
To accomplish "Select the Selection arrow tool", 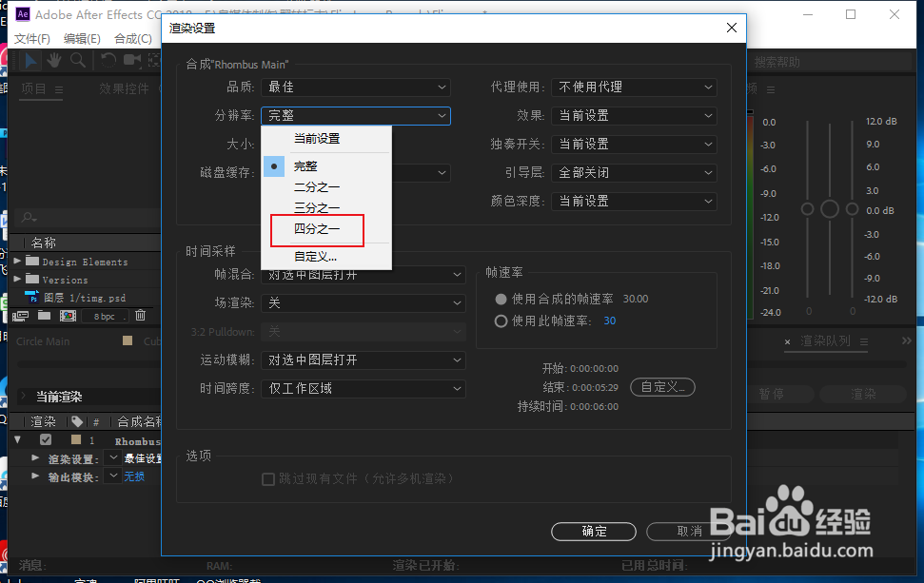I will pyautogui.click(x=30, y=60).
